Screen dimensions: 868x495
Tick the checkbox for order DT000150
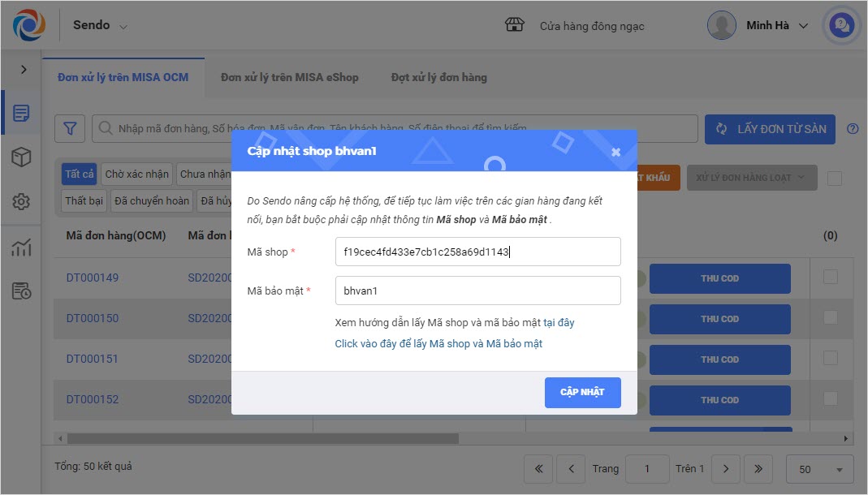pyautogui.click(x=831, y=317)
